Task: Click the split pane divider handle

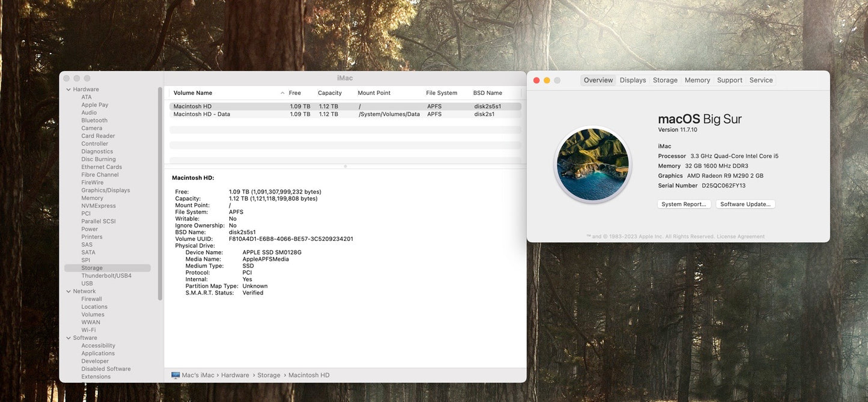Action: click(x=345, y=166)
